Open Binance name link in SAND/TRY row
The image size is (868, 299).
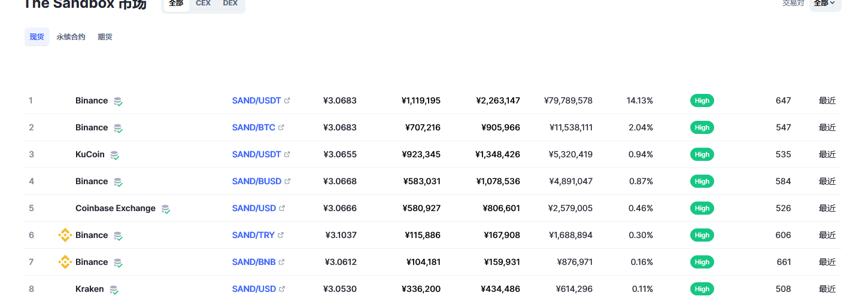pos(92,235)
